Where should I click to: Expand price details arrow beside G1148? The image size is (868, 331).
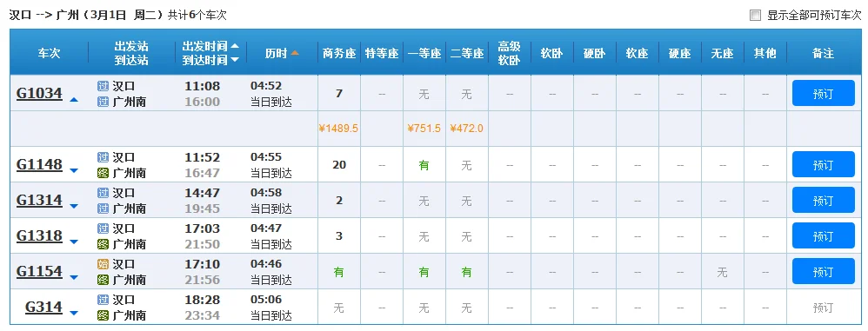74,171
